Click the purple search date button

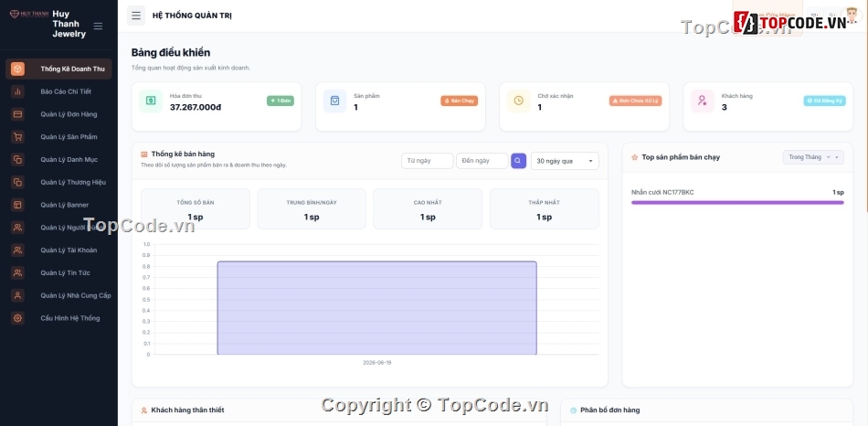tap(518, 161)
